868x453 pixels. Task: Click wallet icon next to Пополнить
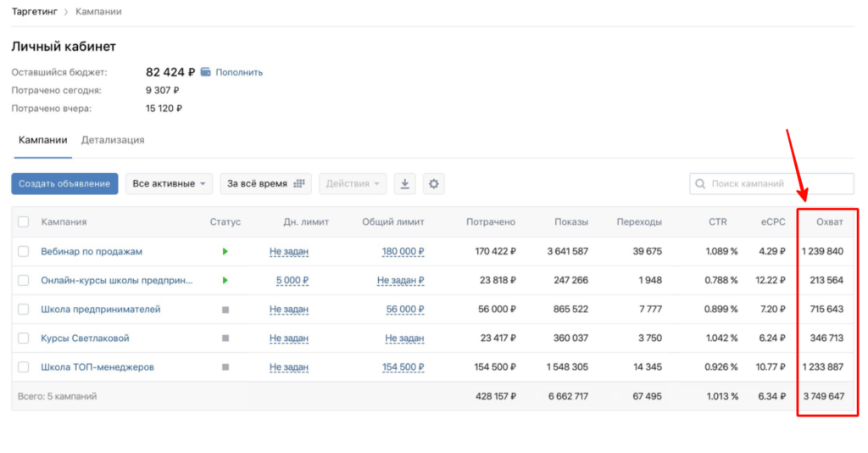coord(206,72)
